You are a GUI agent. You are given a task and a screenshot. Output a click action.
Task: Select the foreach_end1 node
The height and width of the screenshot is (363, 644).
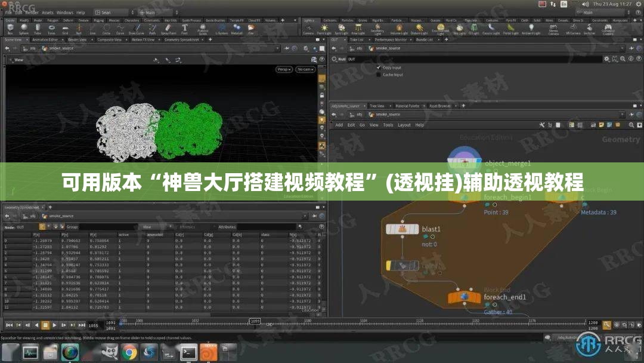click(x=464, y=297)
